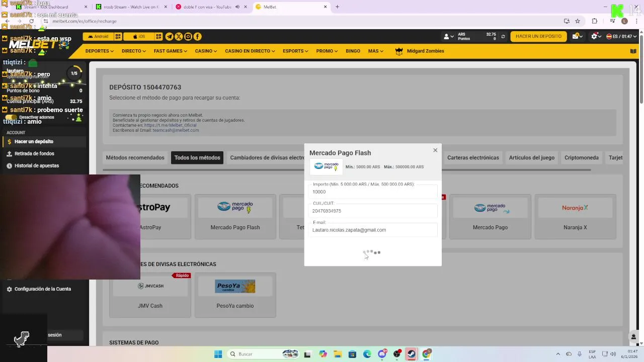The height and width of the screenshot is (362, 644).
Task: Open browser extensions puzzle icon
Action: click(x=595, y=21)
